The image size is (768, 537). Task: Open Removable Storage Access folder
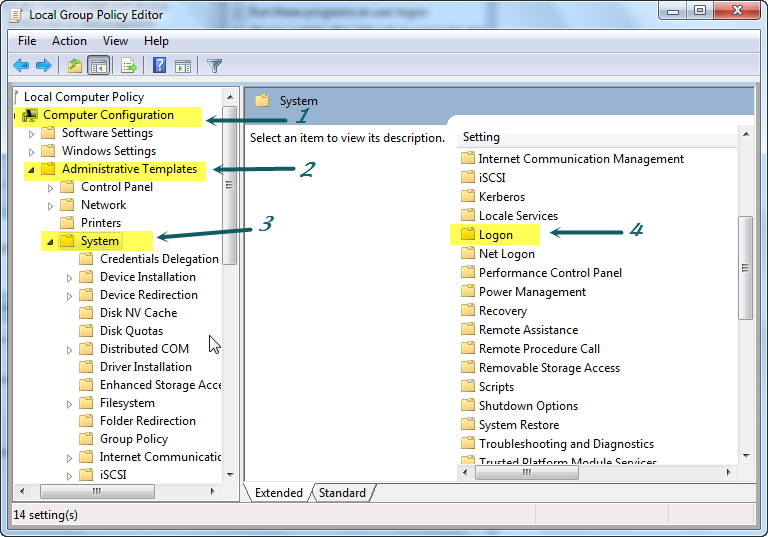coord(549,367)
